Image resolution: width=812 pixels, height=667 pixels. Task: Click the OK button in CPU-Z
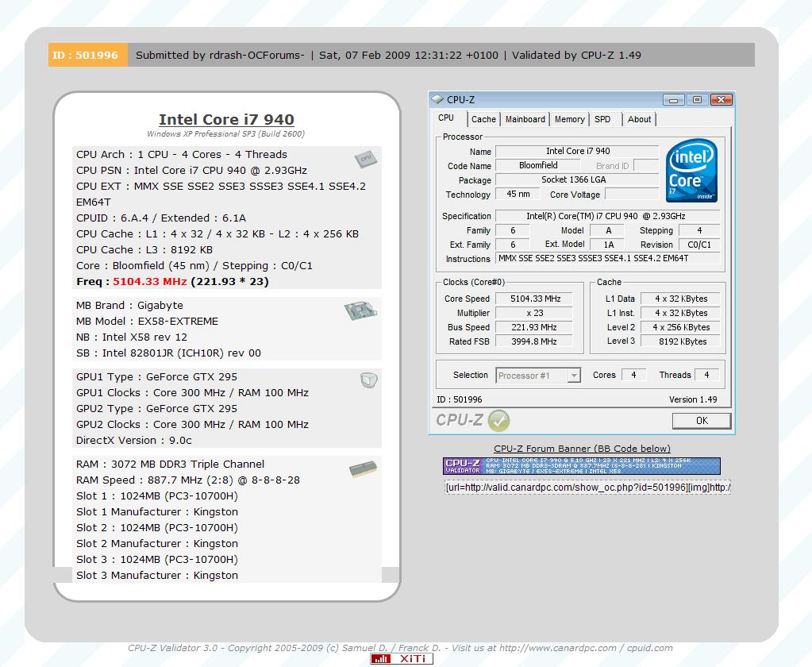point(702,421)
